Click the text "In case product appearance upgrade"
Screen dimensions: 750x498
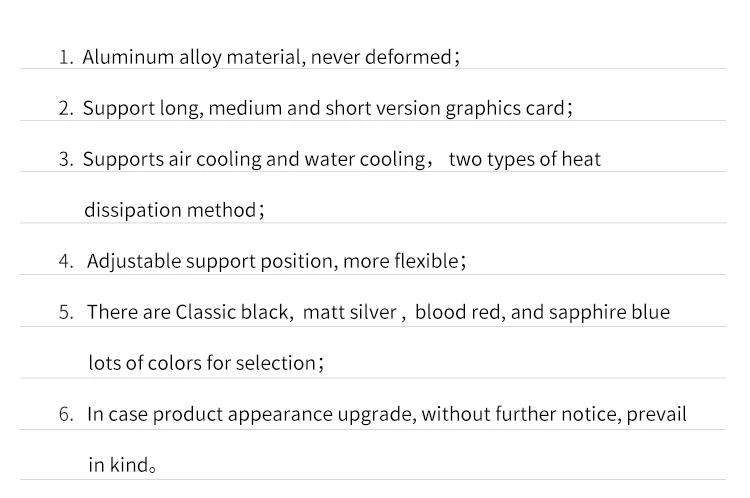[x=249, y=414]
